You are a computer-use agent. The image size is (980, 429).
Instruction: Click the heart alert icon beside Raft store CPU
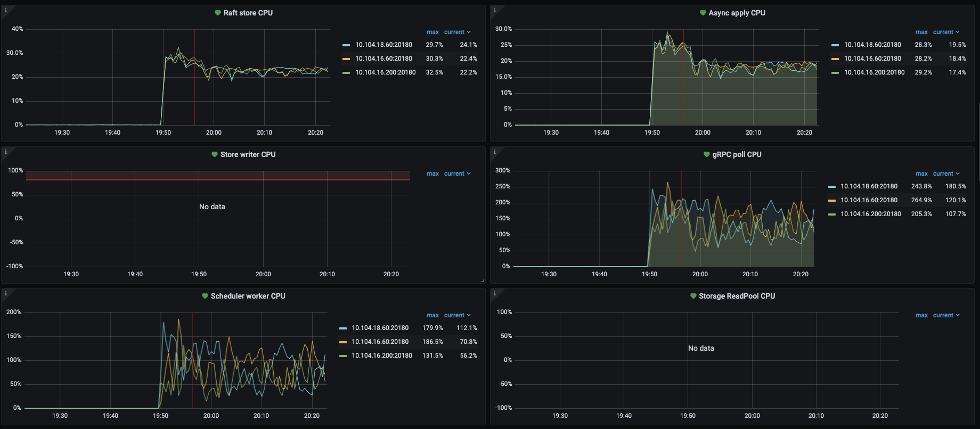pos(218,13)
